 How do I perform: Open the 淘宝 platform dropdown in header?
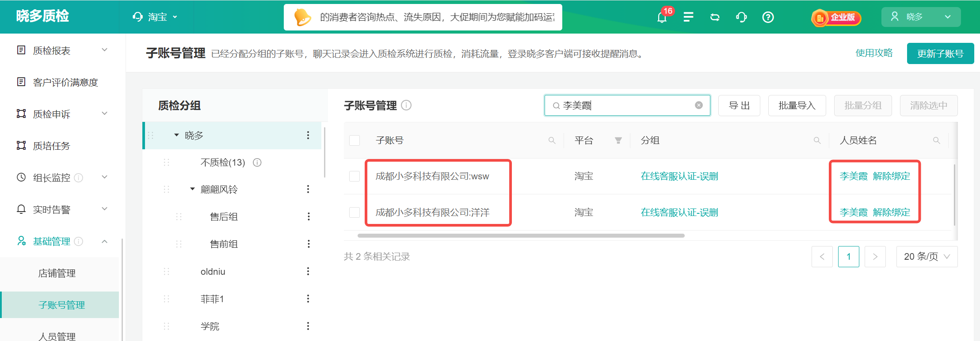coord(155,17)
